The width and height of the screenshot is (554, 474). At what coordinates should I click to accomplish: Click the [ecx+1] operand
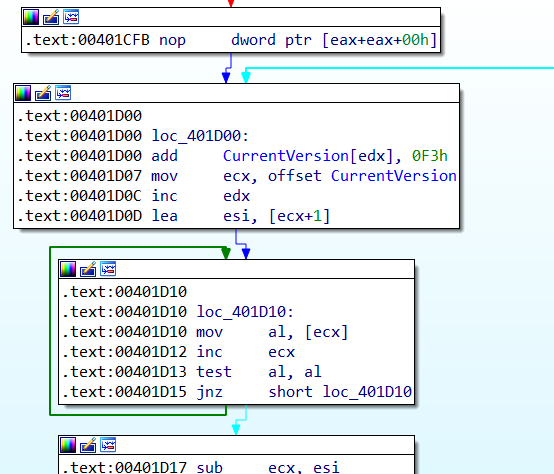coord(299,216)
